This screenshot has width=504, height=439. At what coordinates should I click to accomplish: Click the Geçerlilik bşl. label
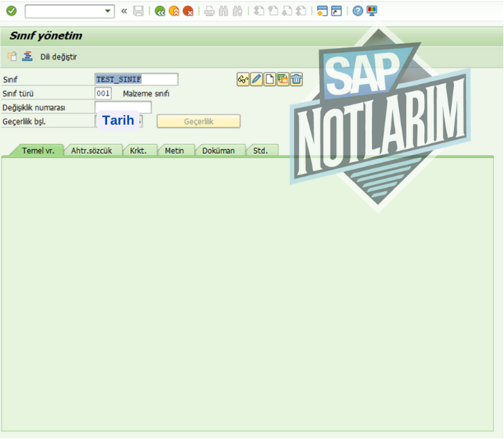24,122
